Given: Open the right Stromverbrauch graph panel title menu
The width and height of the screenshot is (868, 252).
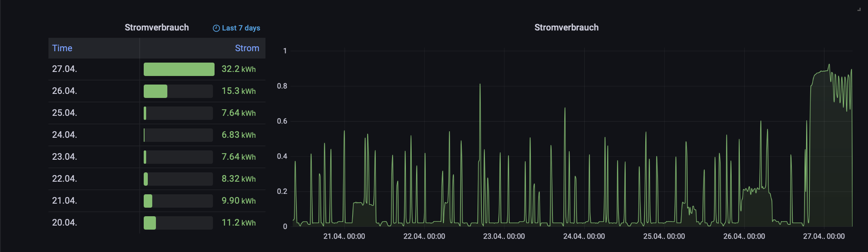Looking at the screenshot, I should (x=566, y=28).
